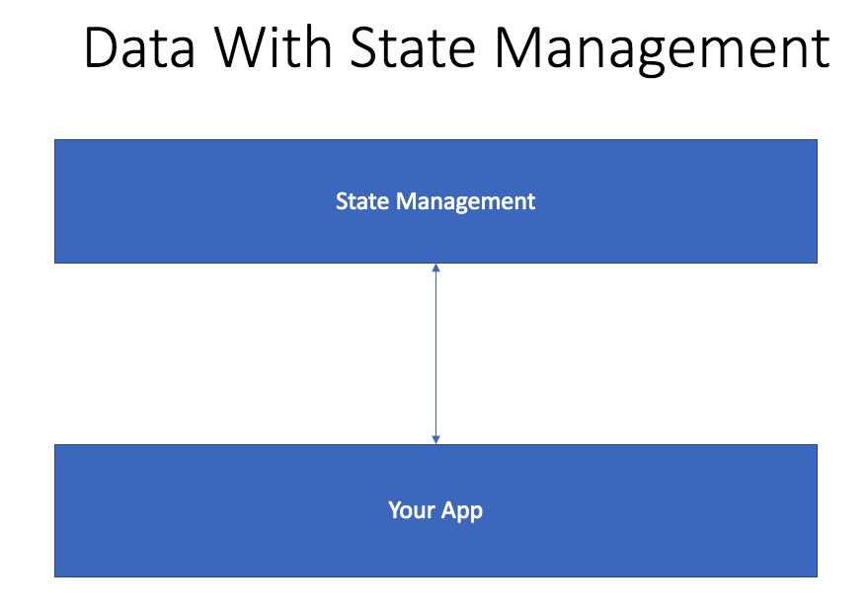868x612 pixels.
Task: Click the right edge of the Your App box
Action: (816, 510)
